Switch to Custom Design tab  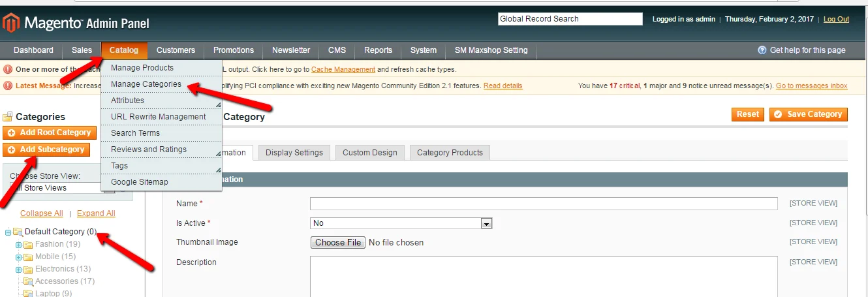370,153
